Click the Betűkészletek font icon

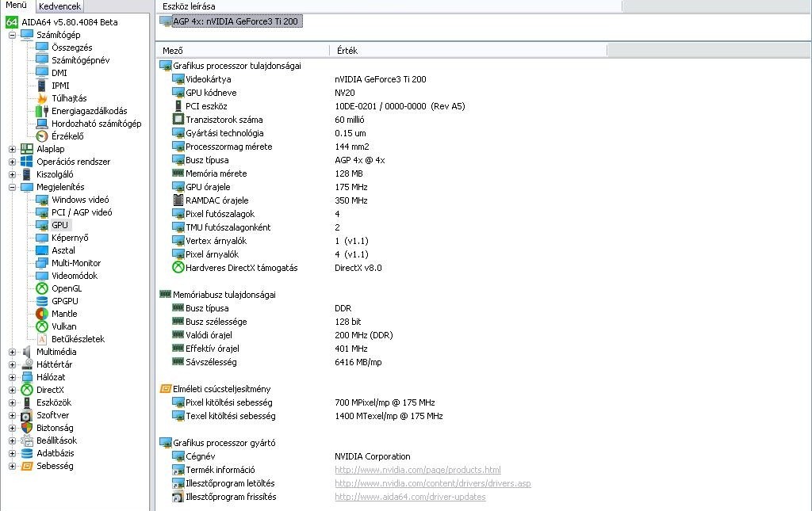(x=42, y=339)
